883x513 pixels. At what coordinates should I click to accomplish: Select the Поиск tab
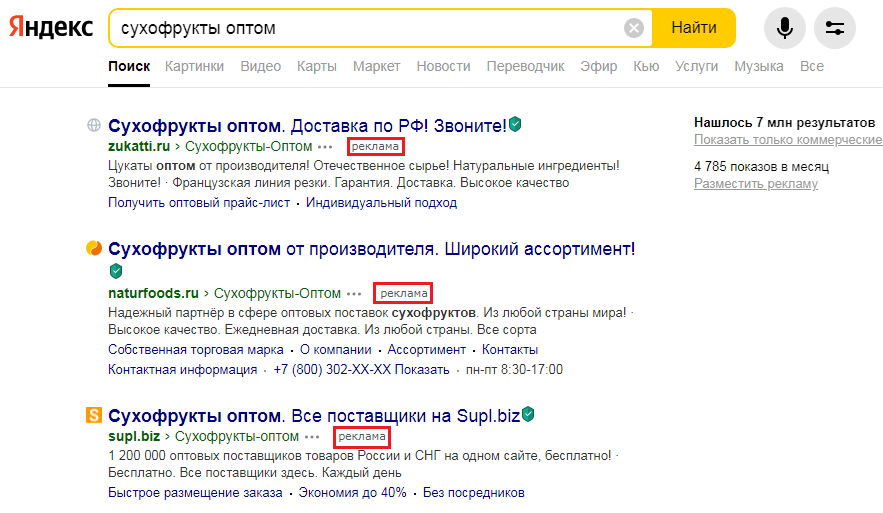click(129, 66)
